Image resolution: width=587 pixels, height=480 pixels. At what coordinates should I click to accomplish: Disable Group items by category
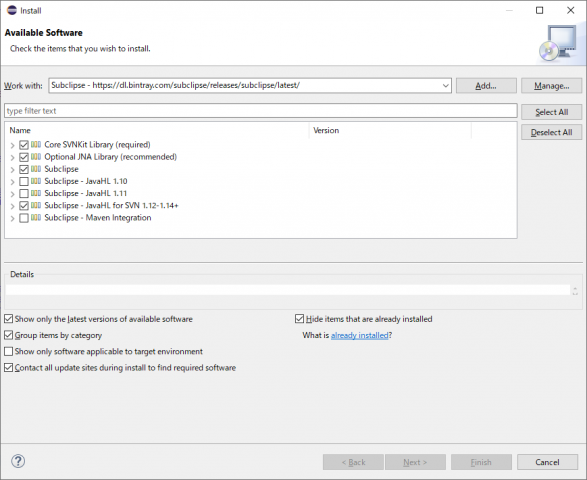pos(9,335)
